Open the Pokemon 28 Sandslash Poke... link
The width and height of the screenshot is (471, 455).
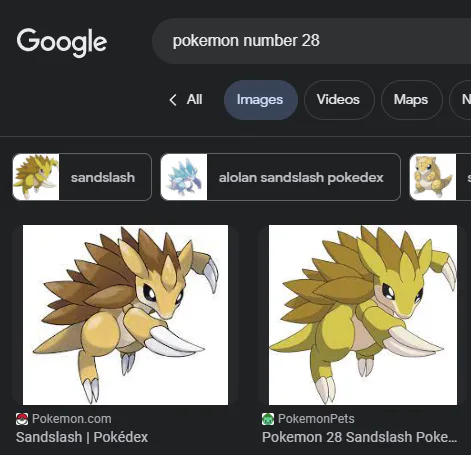(359, 437)
